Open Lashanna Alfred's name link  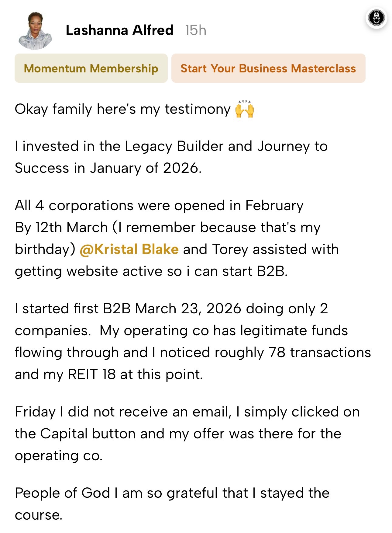tap(119, 30)
